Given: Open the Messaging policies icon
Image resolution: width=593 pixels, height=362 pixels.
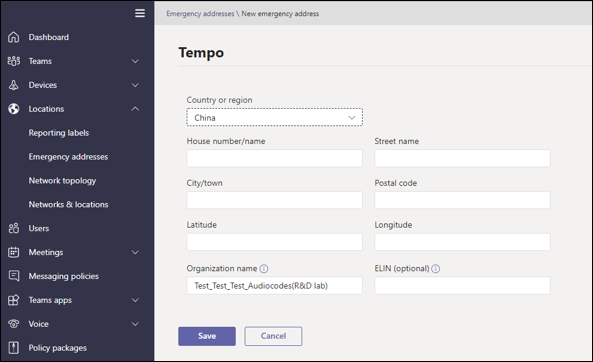Looking at the screenshot, I should 14,276.
